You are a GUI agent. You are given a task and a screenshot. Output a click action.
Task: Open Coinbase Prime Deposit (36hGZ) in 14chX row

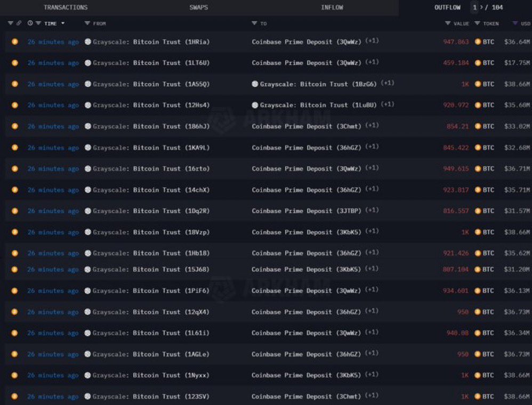pos(307,190)
